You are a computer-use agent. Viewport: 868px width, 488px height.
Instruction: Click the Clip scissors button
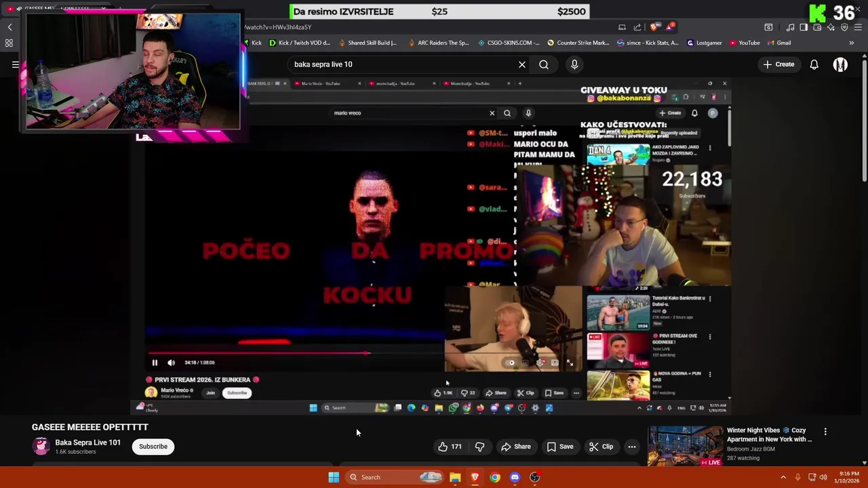click(601, 447)
